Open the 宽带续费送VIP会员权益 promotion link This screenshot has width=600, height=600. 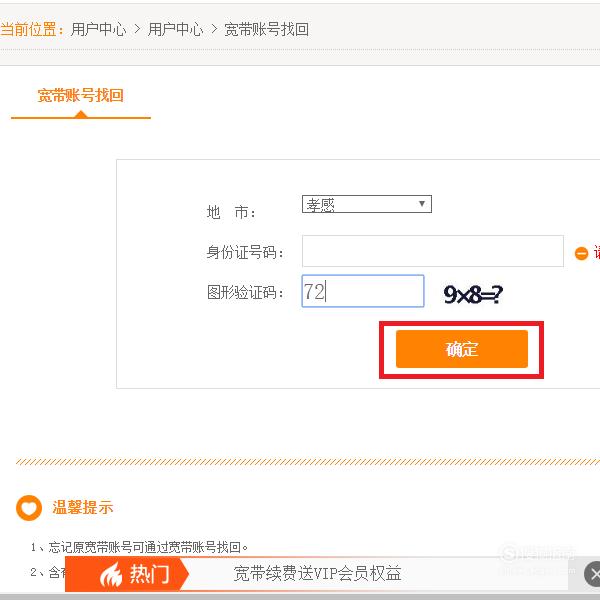pos(317,574)
